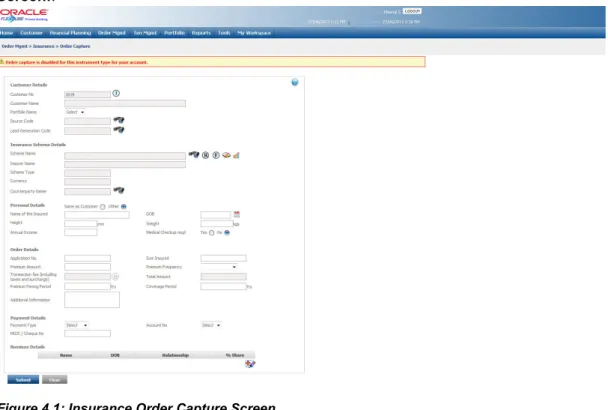This screenshot has width=608, height=410.
Task: Click the Height input field
Action: [x=81, y=223]
